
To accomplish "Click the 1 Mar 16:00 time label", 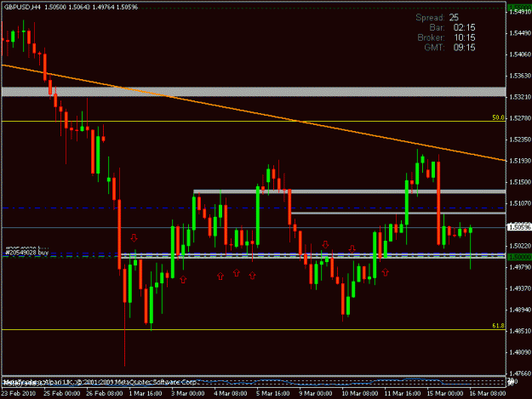I will coord(146,393).
